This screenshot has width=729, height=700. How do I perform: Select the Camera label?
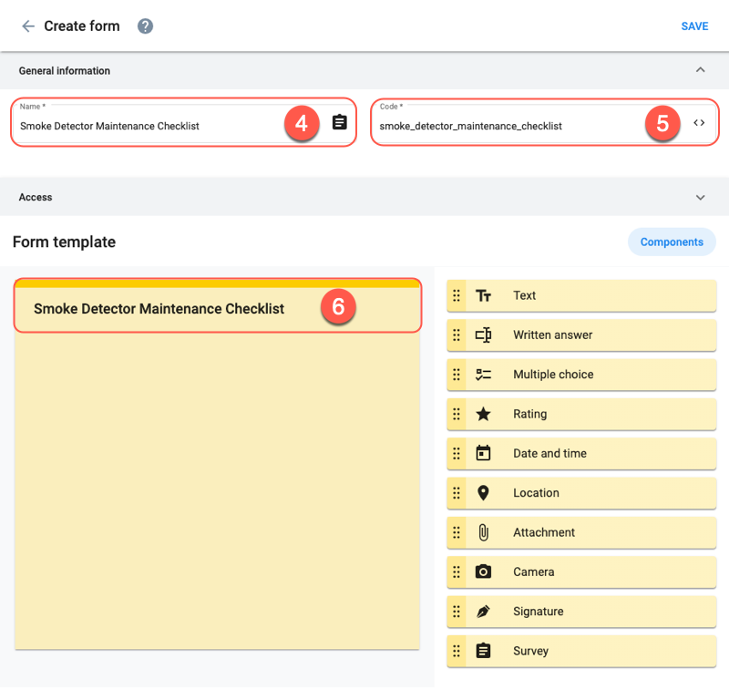(534, 571)
